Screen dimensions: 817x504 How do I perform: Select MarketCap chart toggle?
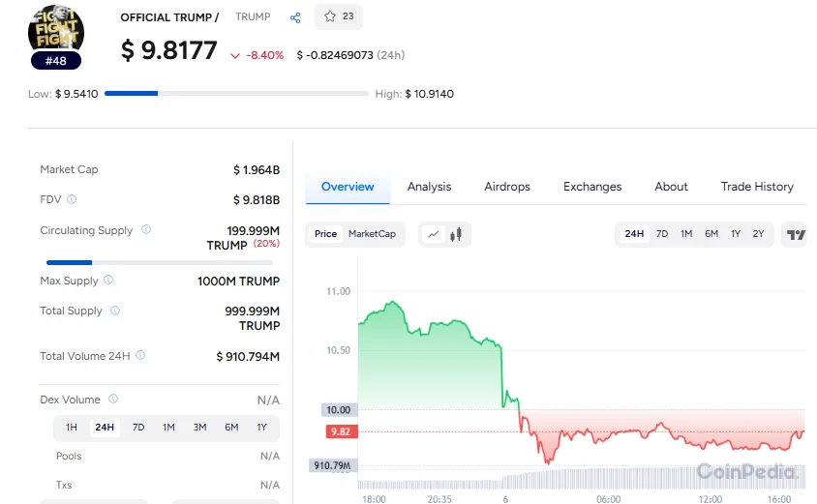[372, 234]
